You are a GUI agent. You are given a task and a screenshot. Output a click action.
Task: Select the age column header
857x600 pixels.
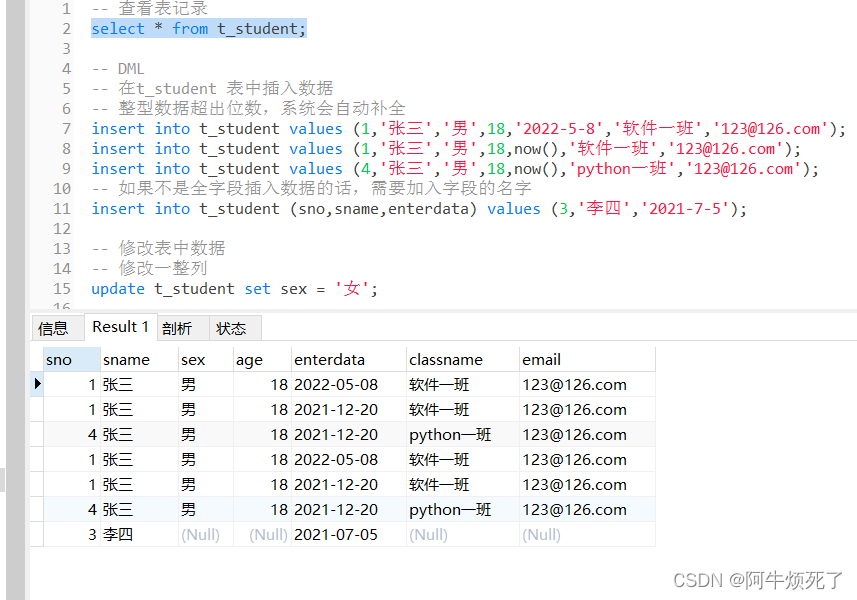coord(262,360)
